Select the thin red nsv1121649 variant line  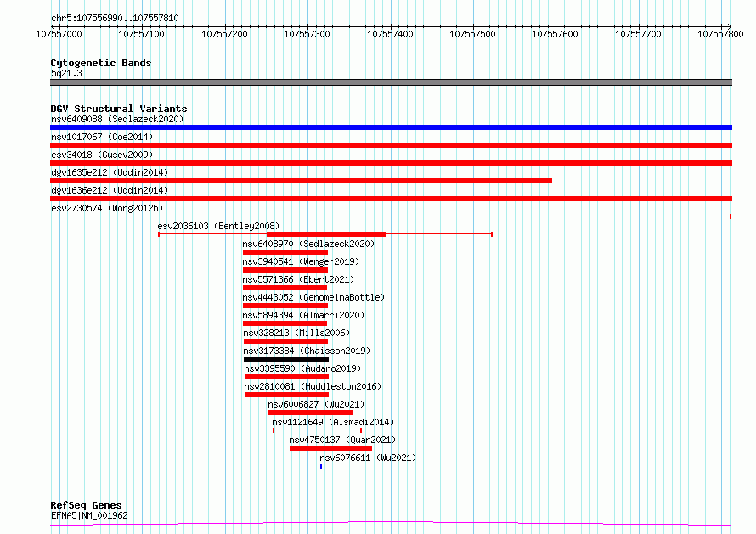point(317,430)
